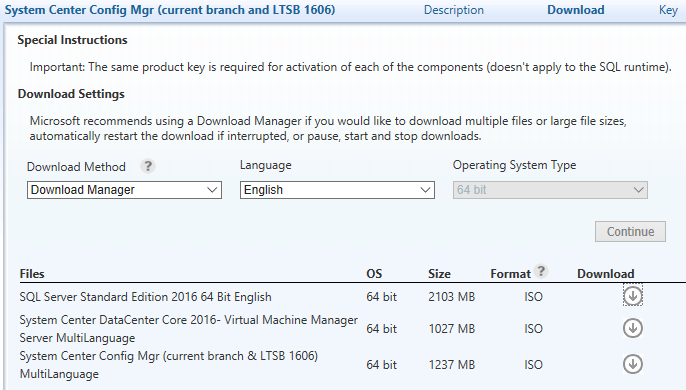Click the Format column header
This screenshot has height=390, width=686.
coord(510,274)
